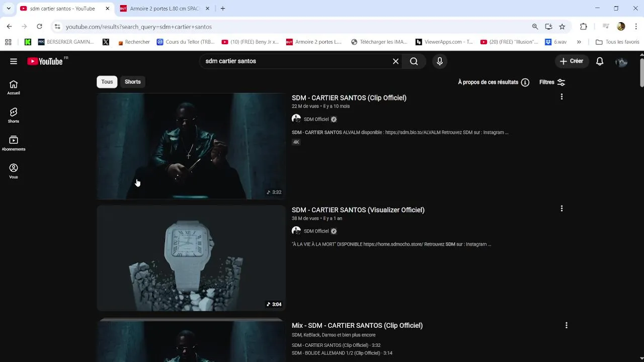Open the Vous section in sidebar
The image size is (644, 362).
tap(14, 171)
